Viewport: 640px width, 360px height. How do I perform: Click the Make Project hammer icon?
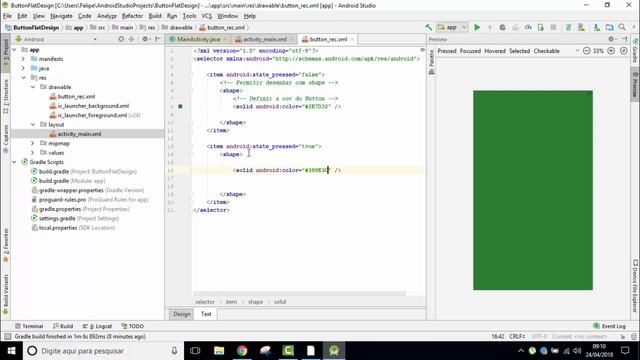(x=429, y=27)
